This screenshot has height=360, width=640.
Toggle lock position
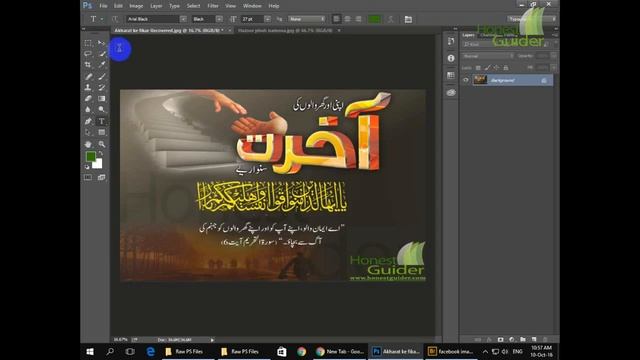pyautogui.click(x=496, y=68)
